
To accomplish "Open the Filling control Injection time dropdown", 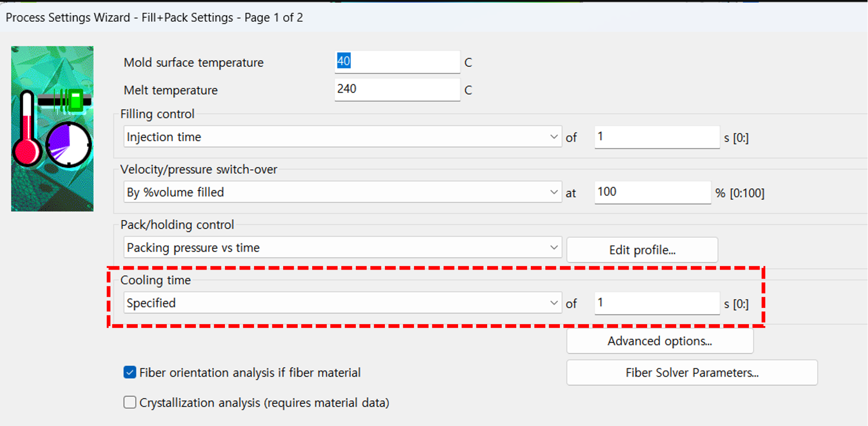I will coord(343,137).
